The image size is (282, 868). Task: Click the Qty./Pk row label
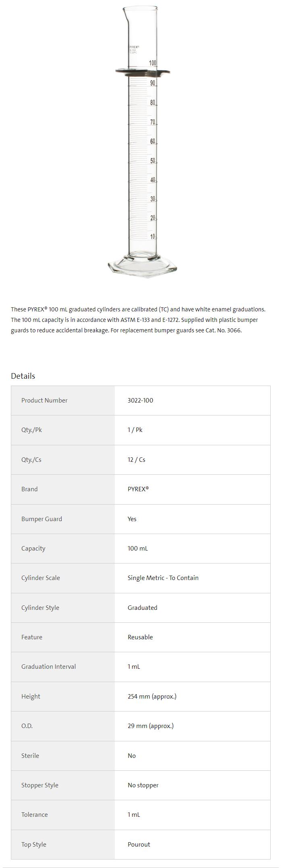click(31, 430)
